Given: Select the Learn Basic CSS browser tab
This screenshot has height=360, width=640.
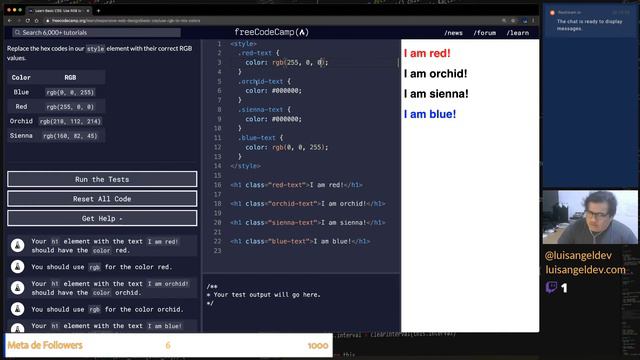Looking at the screenshot, I should 58,11.
